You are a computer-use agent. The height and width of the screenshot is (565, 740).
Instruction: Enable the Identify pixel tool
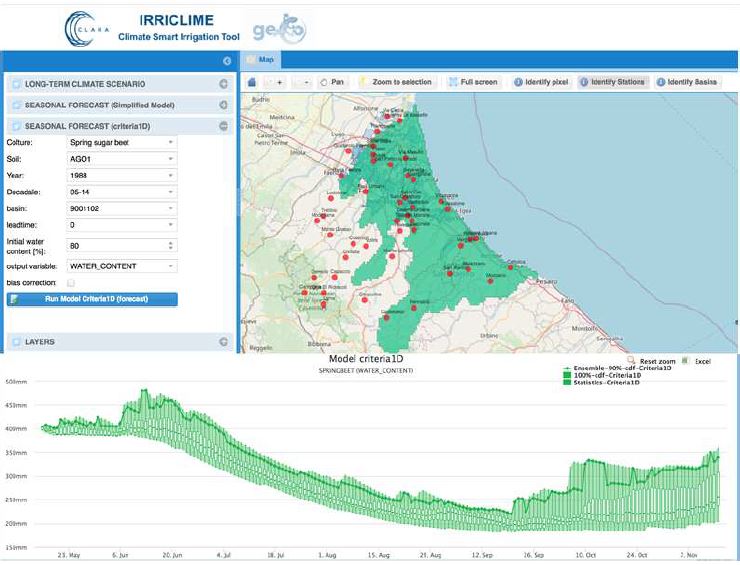point(542,82)
